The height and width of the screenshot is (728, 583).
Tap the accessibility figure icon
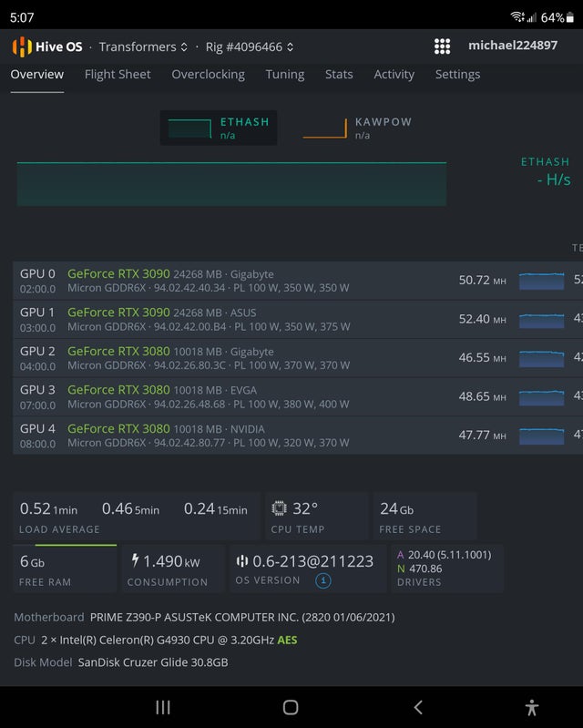(x=532, y=708)
